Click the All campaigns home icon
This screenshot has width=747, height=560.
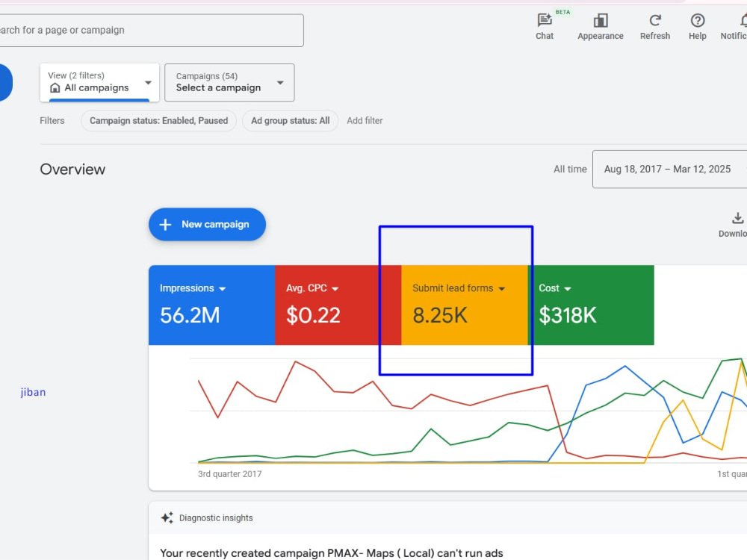coord(55,87)
